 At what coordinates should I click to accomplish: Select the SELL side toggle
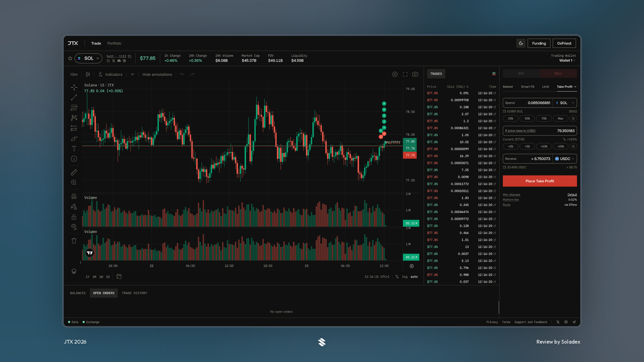[x=558, y=74]
